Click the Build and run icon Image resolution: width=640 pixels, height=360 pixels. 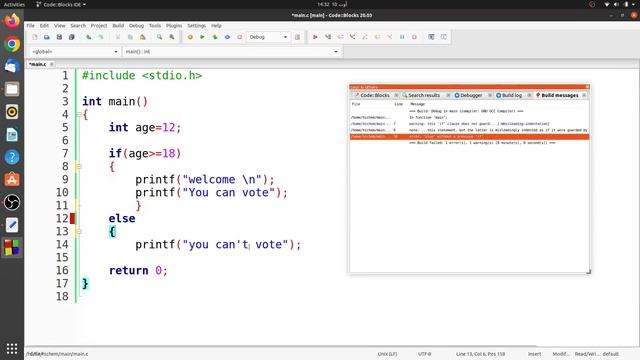(215, 37)
